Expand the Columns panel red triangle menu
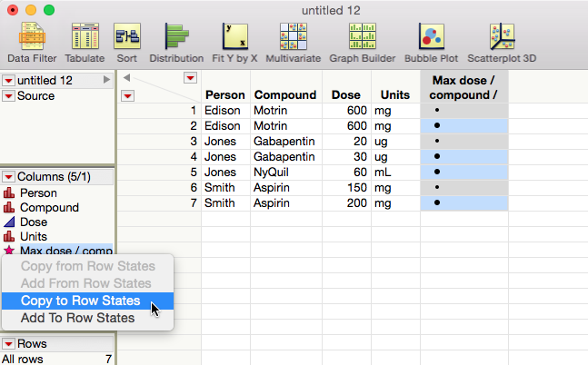Screen dimensions: 588x365 [x=8, y=177]
